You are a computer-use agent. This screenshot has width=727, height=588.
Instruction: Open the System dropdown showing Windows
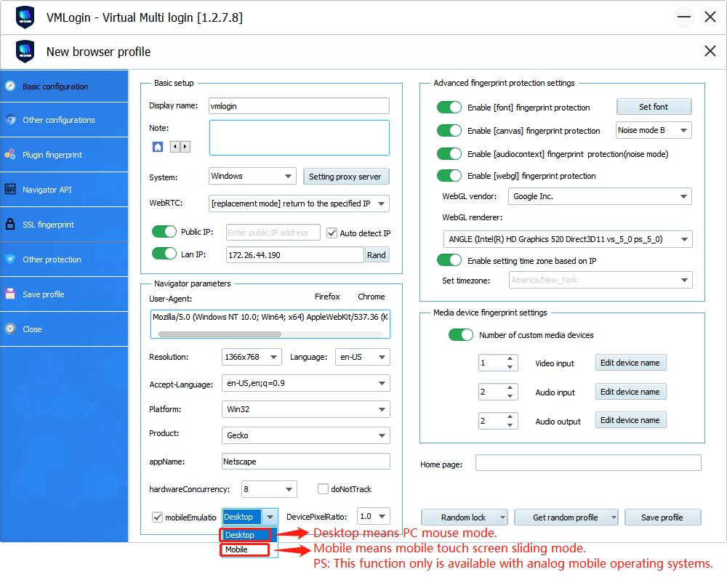tap(252, 176)
